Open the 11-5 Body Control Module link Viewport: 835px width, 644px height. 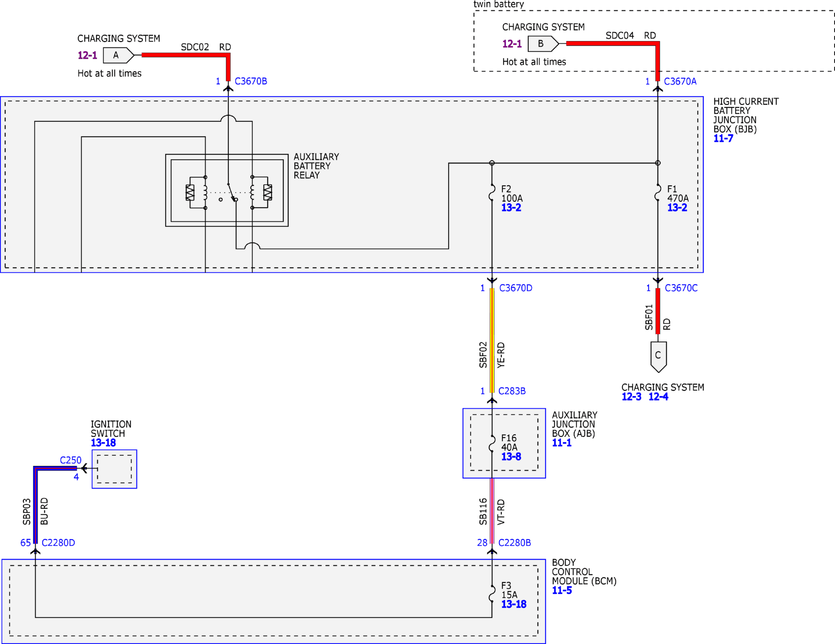pyautogui.click(x=562, y=590)
